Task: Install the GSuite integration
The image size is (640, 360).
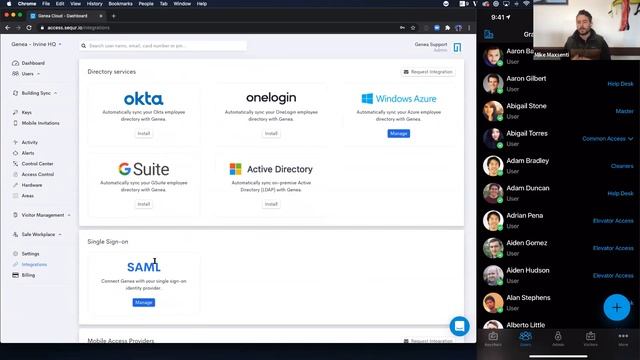Action: pyautogui.click(x=144, y=204)
